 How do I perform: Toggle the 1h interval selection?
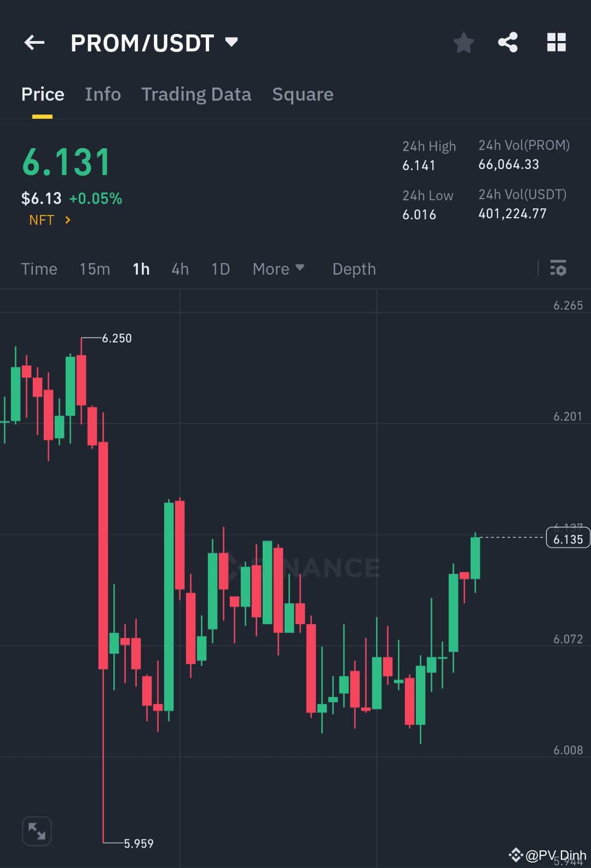(x=141, y=269)
